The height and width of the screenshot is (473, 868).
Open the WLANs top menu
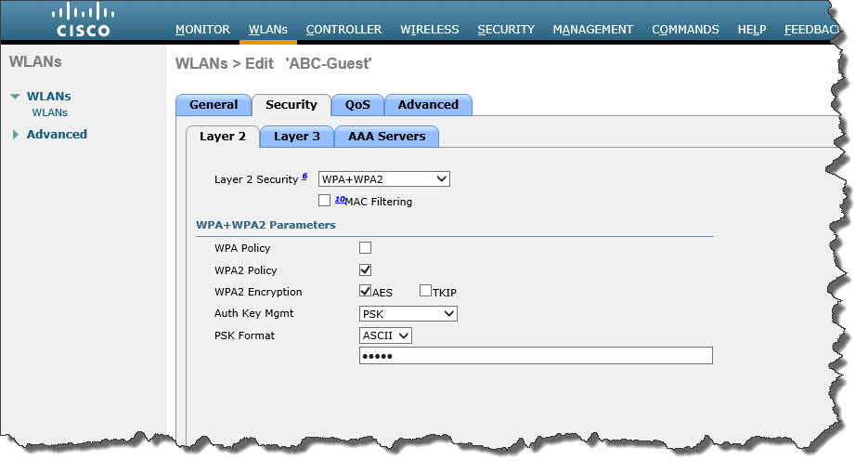[x=268, y=30]
